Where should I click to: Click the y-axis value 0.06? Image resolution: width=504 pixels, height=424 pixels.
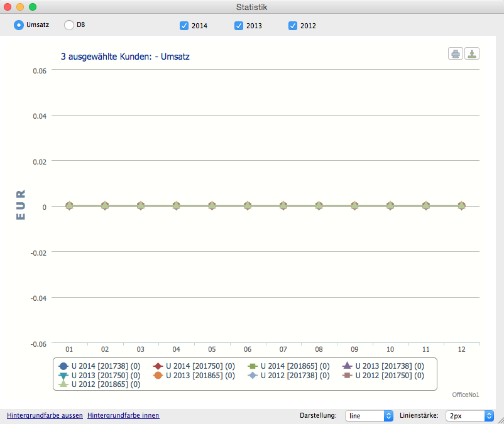(40, 70)
